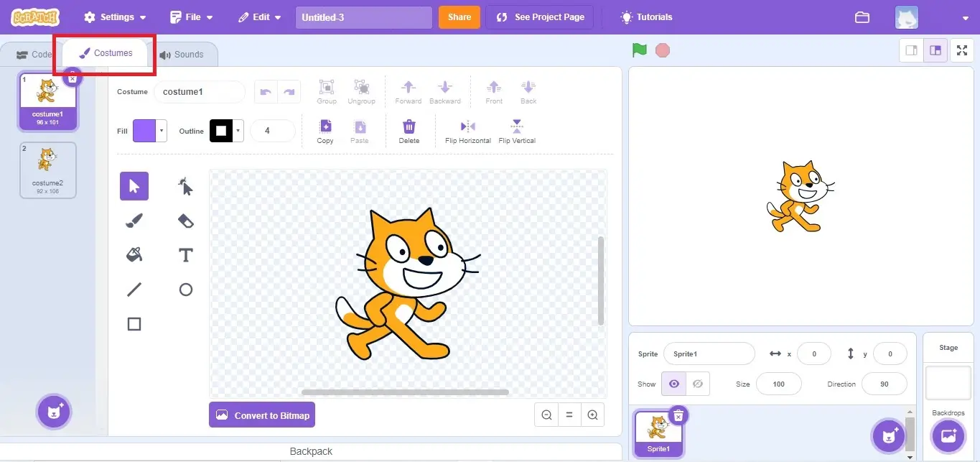The image size is (980, 462).
Task: Open the File menu
Action: pos(191,17)
